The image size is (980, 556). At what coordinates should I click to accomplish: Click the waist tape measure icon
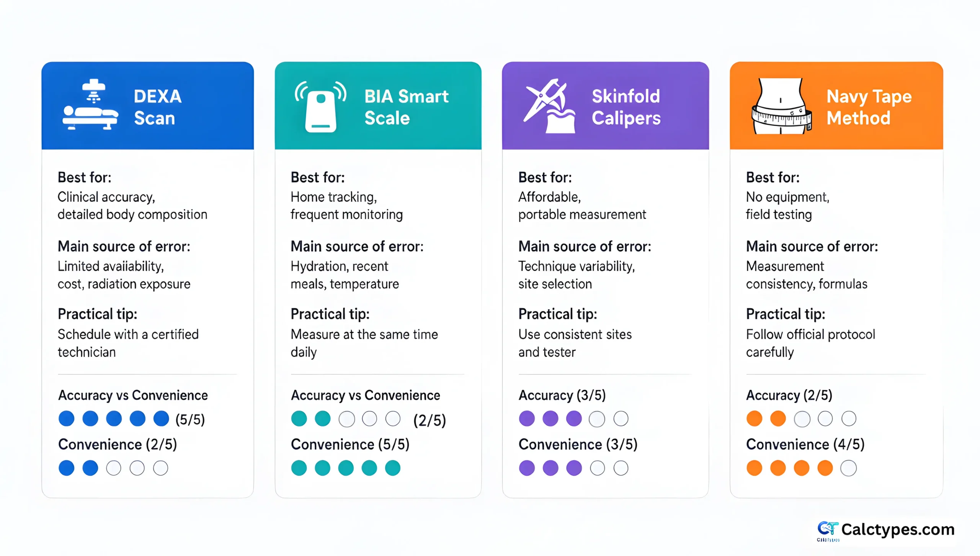click(x=781, y=106)
